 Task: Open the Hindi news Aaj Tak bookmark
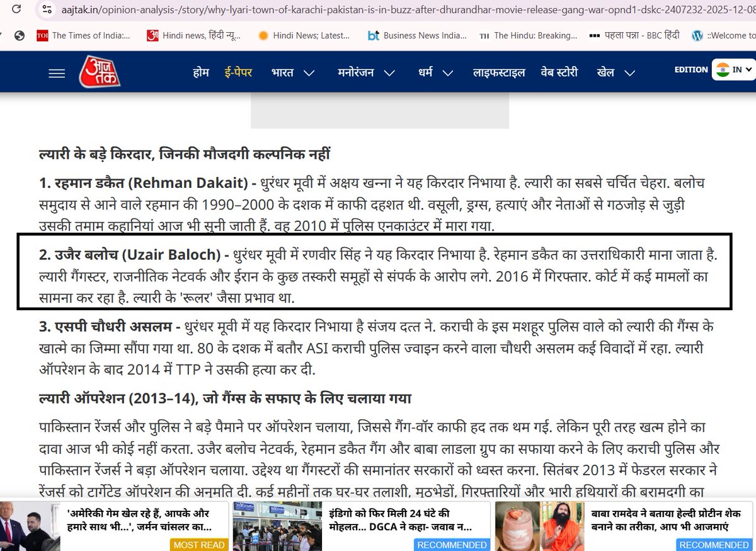click(193, 36)
